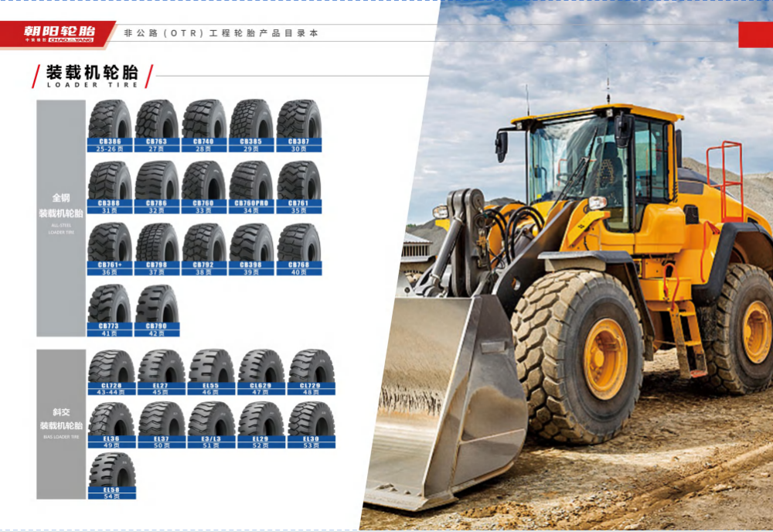The image size is (773, 532).
Task: Click the 34 页 page label
Action: [251, 210]
